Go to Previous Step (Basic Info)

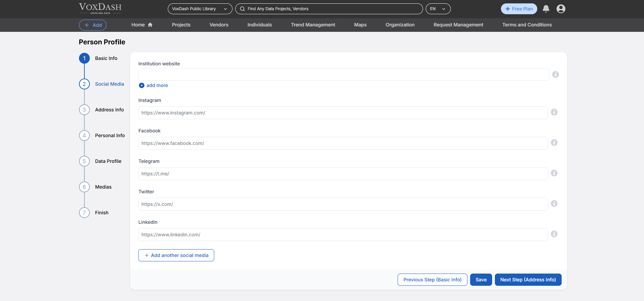pyautogui.click(x=432, y=280)
